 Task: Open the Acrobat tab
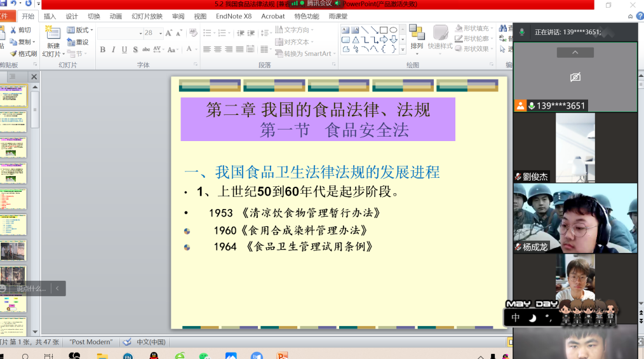tap(272, 17)
